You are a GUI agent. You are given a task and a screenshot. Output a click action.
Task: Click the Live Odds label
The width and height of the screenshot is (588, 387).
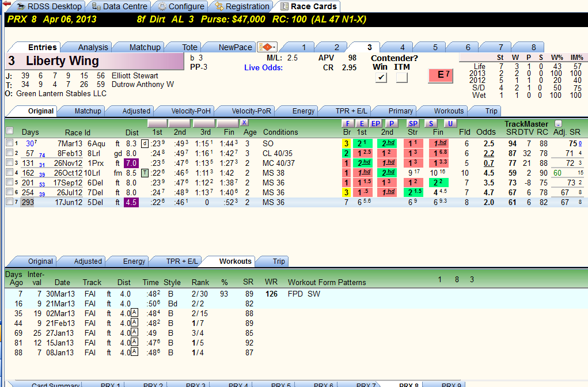[263, 67]
